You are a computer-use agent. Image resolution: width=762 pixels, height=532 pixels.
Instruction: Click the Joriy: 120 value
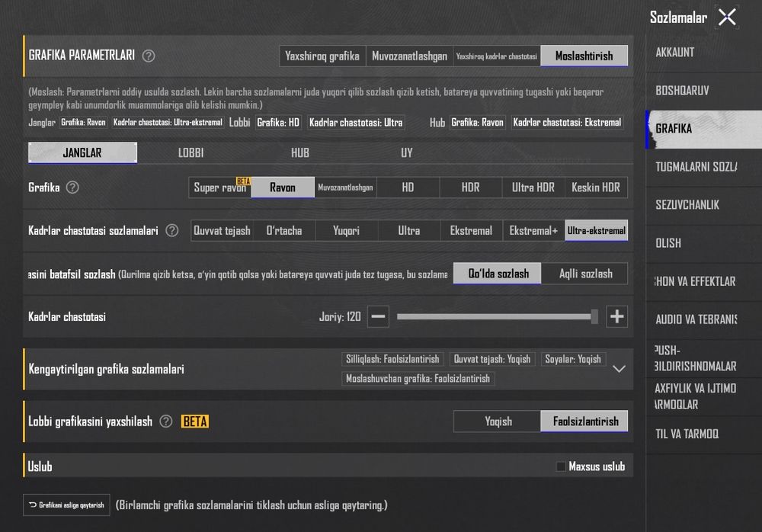point(340,317)
